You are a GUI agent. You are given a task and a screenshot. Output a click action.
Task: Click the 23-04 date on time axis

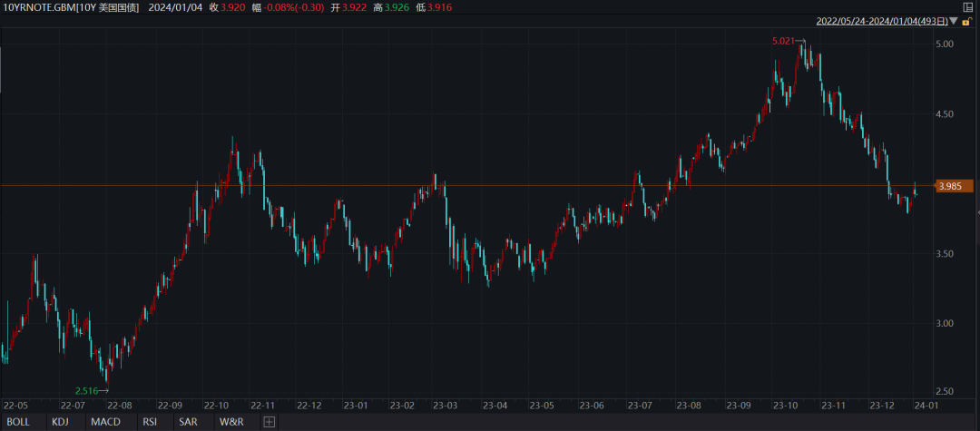(495, 405)
